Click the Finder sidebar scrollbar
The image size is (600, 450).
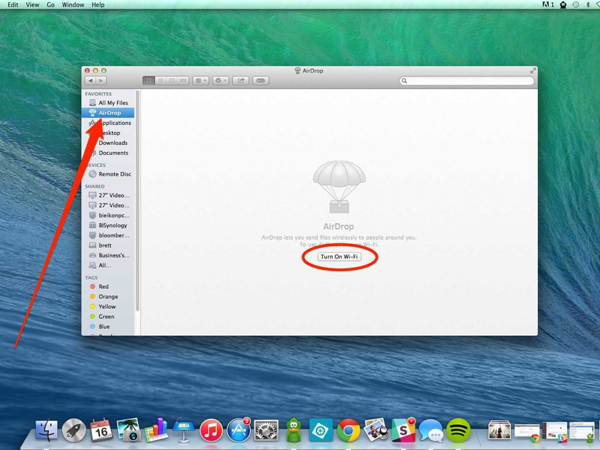pyautogui.click(x=137, y=201)
